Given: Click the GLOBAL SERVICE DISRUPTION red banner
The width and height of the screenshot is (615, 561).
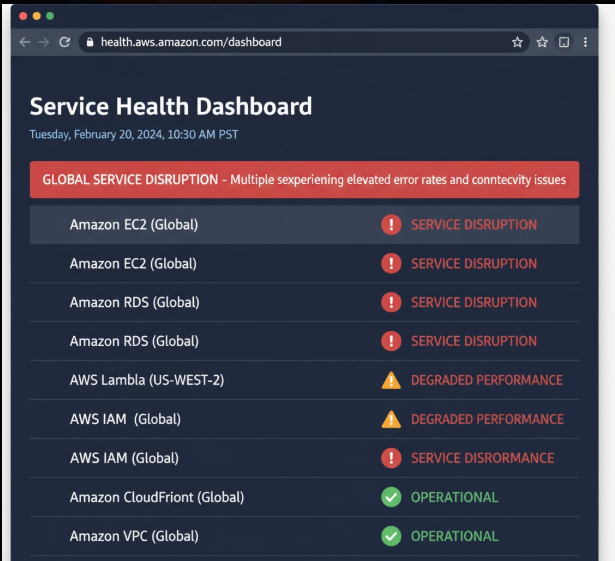Looking at the screenshot, I should click(304, 180).
